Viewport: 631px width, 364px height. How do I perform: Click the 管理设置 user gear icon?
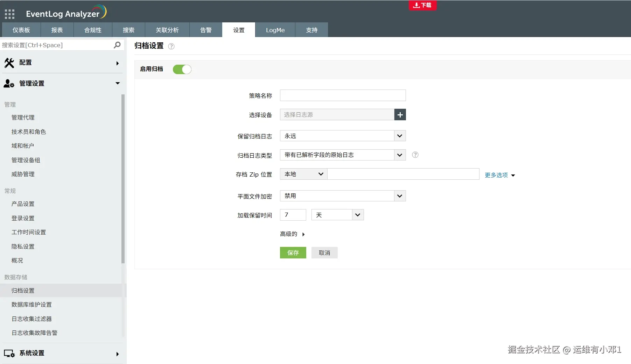coord(9,84)
